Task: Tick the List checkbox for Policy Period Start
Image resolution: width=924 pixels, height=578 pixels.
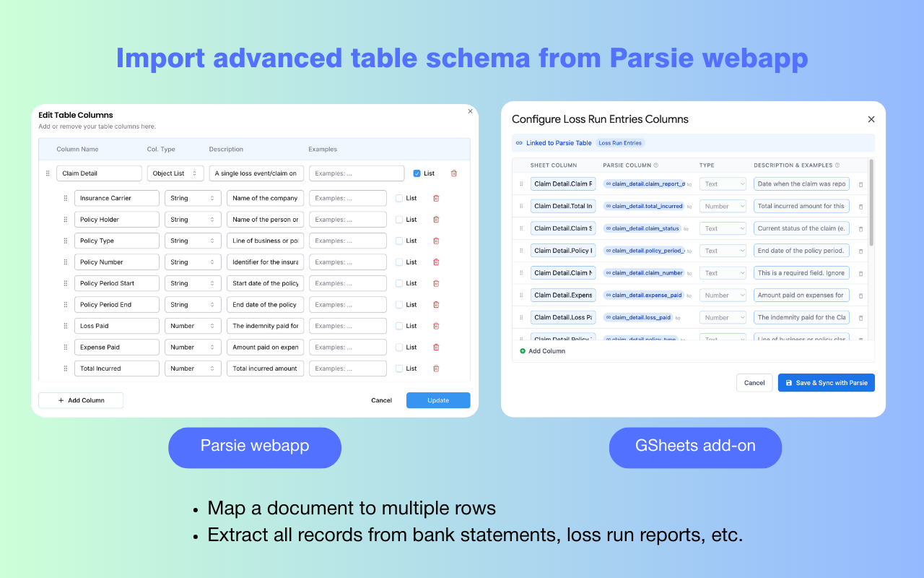Action: pos(399,283)
